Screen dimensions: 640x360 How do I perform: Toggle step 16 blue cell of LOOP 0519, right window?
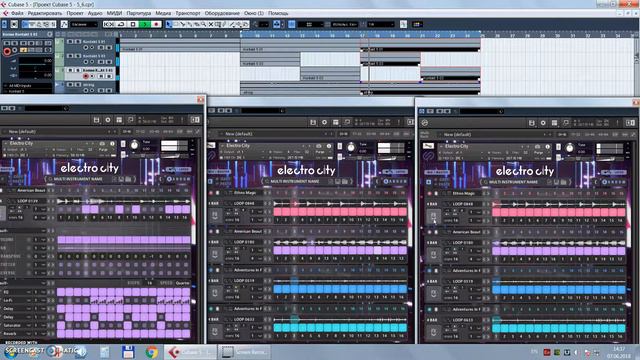click(621, 290)
